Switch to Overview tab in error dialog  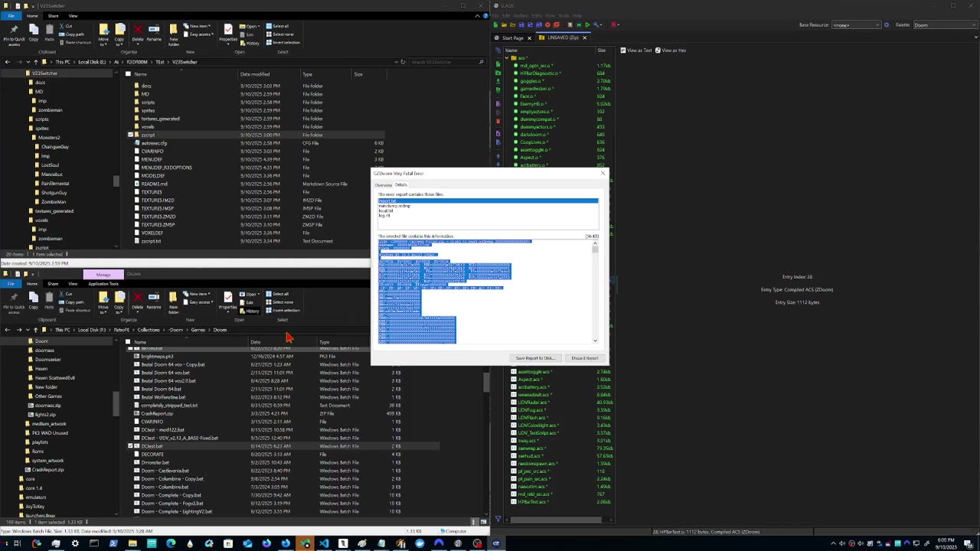click(x=383, y=185)
